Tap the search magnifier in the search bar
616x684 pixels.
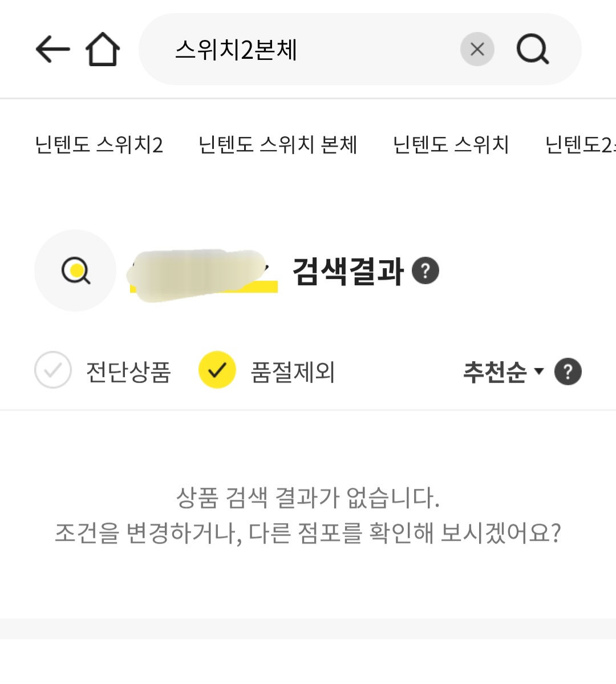(533, 49)
